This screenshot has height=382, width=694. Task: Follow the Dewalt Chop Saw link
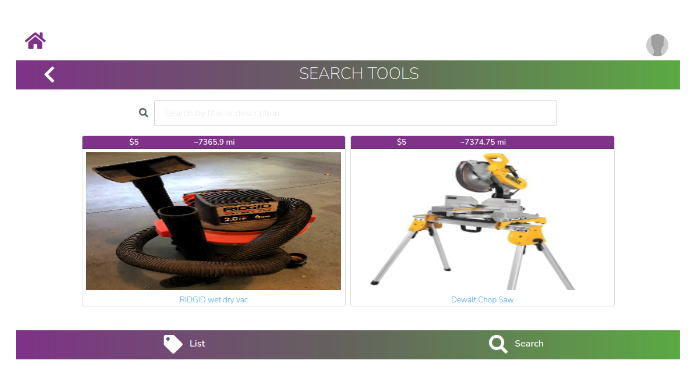tap(482, 300)
